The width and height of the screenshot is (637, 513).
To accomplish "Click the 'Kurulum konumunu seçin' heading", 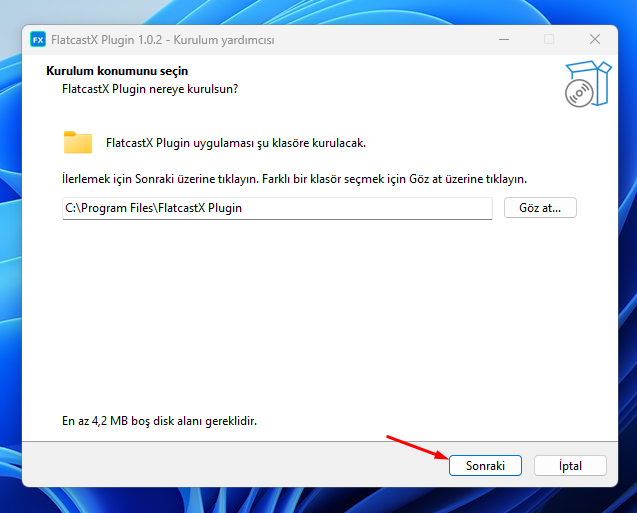I will point(117,71).
